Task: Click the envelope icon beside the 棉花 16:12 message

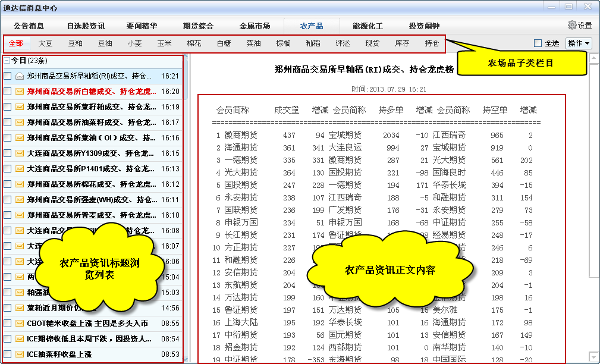Action: (20, 184)
